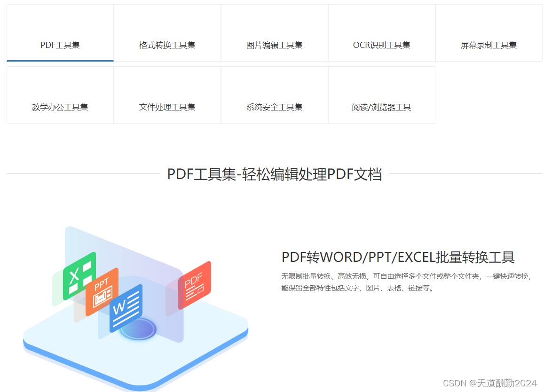The width and height of the screenshot is (544, 392).
Task: Select the 教学办公工具集 tab
Action: point(60,95)
